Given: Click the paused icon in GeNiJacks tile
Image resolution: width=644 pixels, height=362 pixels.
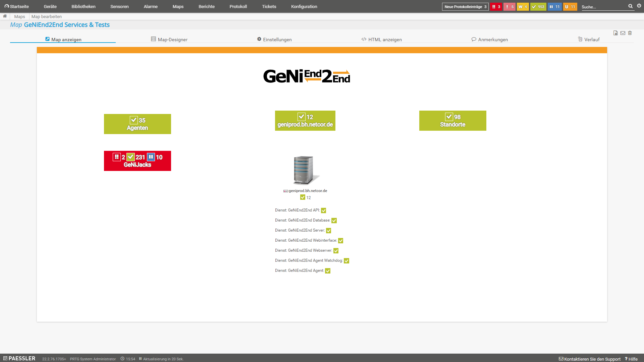Looking at the screenshot, I should pyautogui.click(x=151, y=157).
